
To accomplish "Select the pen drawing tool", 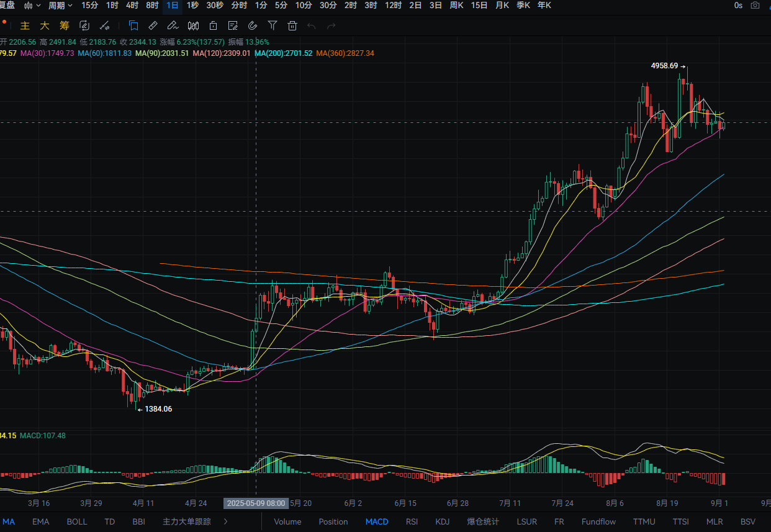I will (173, 25).
